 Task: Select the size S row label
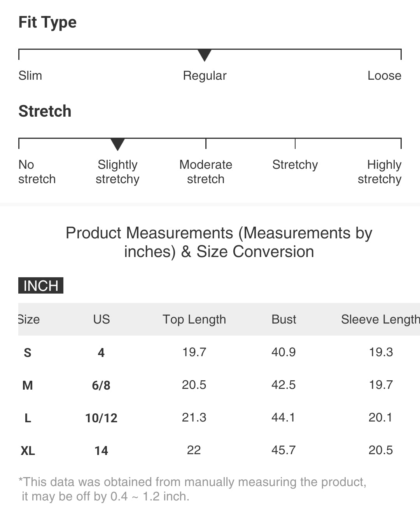tap(28, 353)
